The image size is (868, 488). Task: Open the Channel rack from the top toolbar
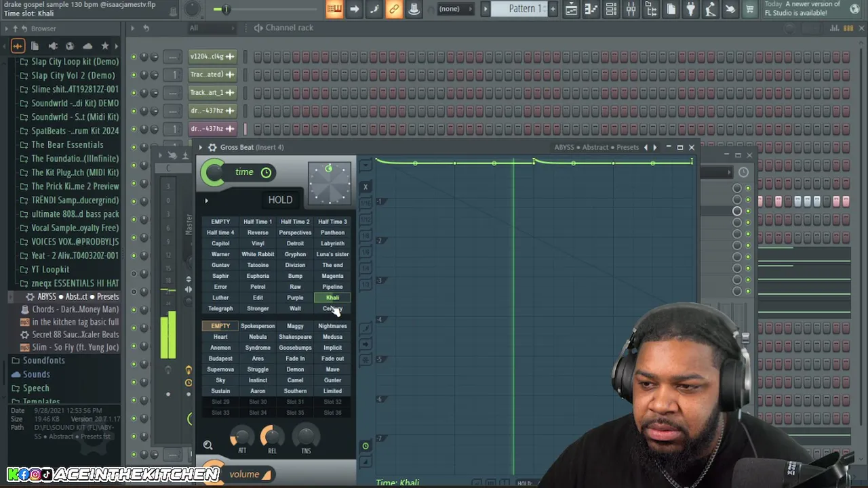point(611,9)
